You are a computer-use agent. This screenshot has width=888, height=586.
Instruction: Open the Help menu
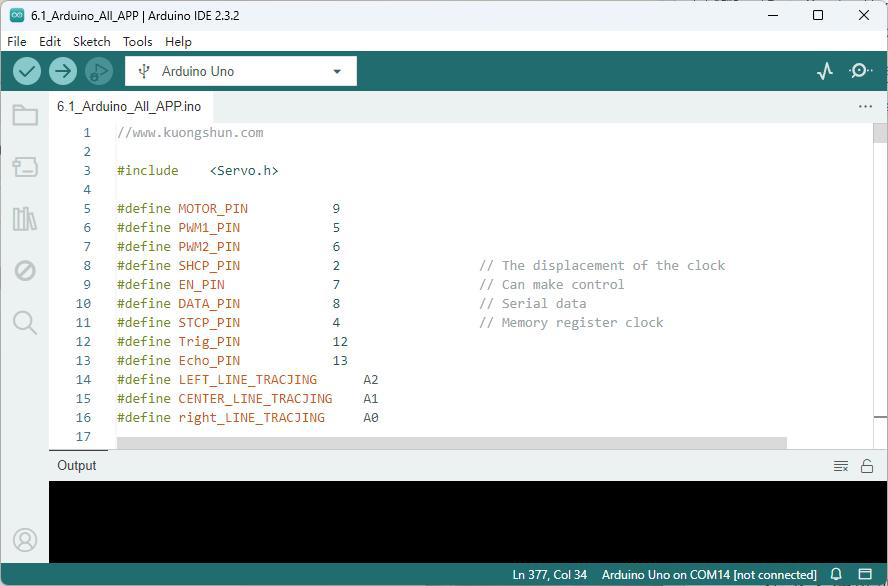(178, 41)
